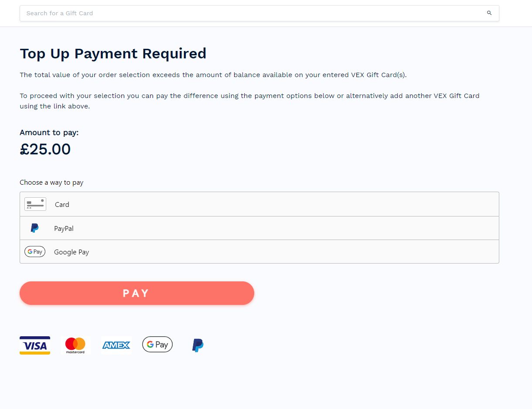Image resolution: width=532 pixels, height=409 pixels.
Task: Choose PayPal as the payment method
Action: tap(64, 228)
